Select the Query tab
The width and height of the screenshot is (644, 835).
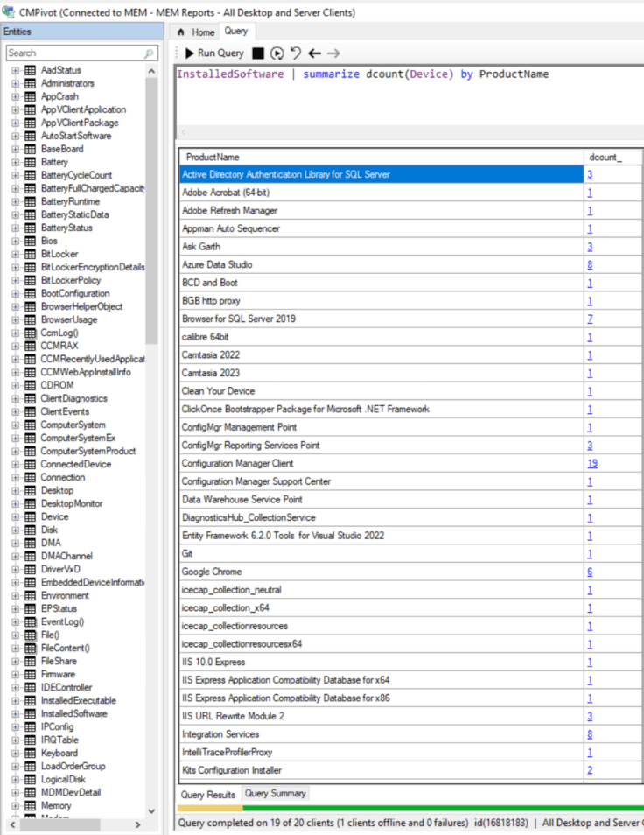[236, 31]
